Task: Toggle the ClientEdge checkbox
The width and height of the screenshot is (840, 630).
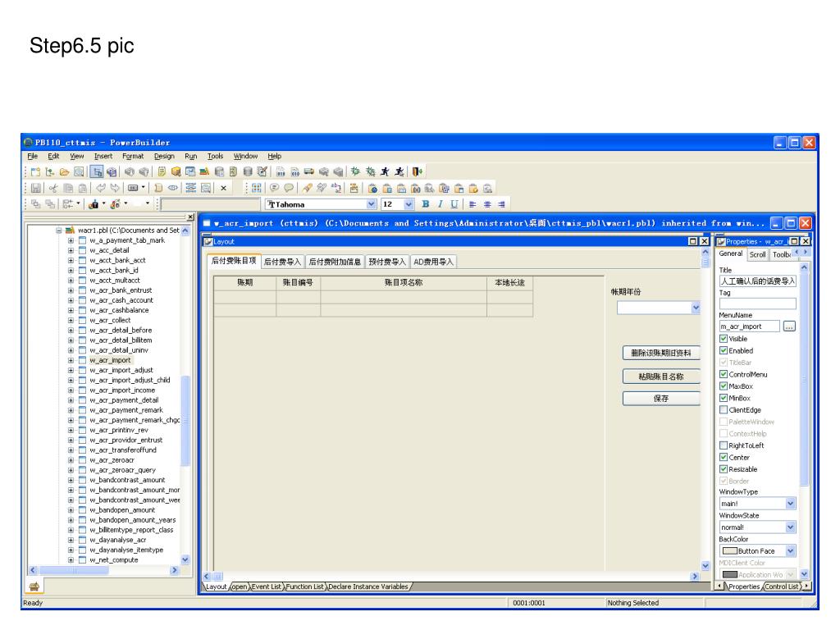Action: 724,409
